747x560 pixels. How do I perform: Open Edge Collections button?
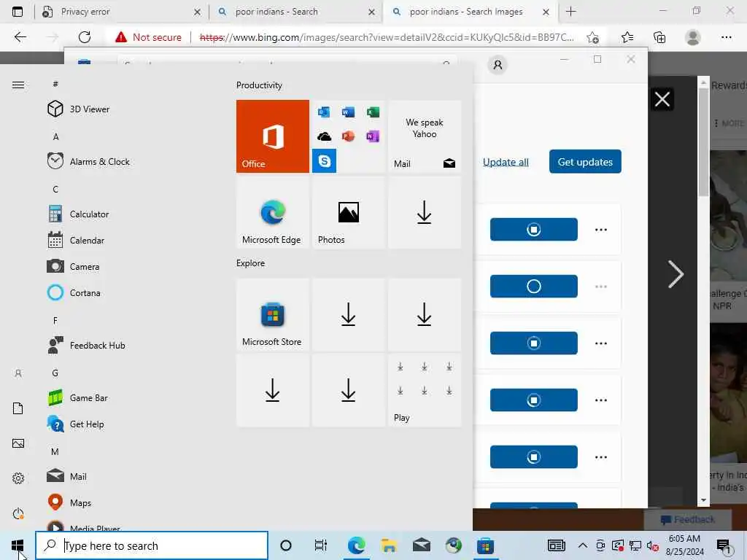tap(659, 37)
